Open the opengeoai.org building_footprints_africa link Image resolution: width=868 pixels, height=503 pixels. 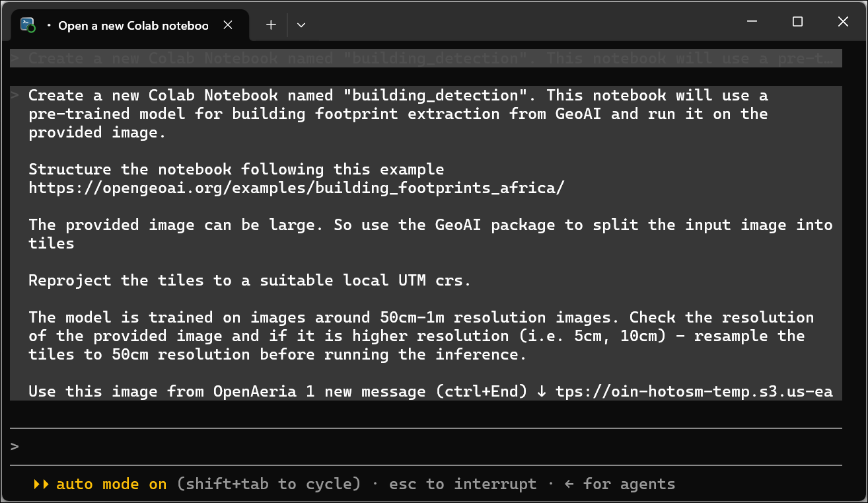[x=297, y=188]
